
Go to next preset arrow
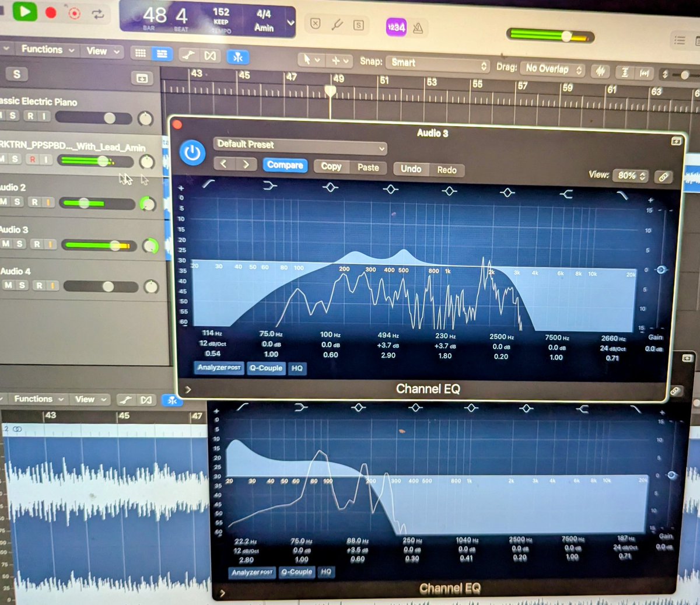(246, 165)
